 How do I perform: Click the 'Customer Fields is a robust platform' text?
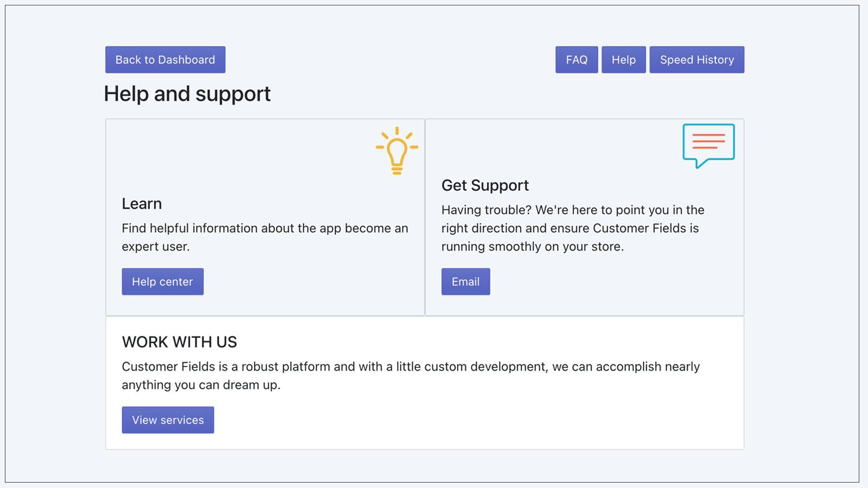tap(411, 376)
